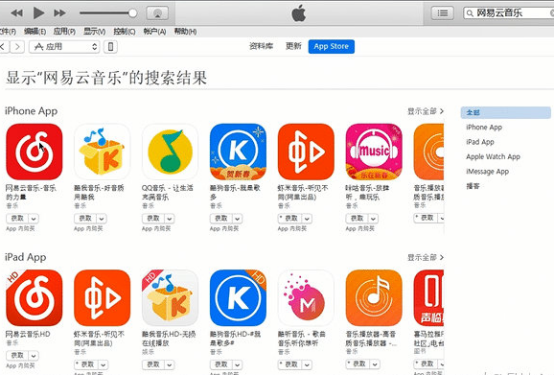Open the QQ音乐 title link
The image size is (554, 375).
click(167, 193)
